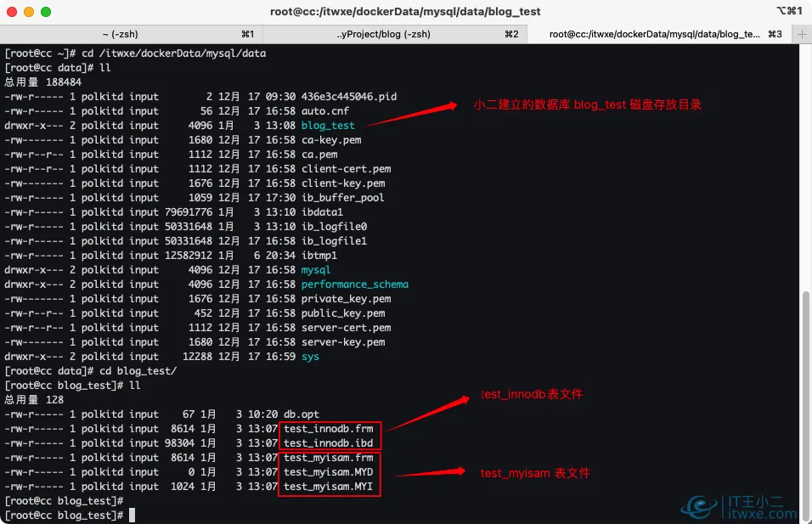Select the blog_test directory name in the listing

coord(325,125)
